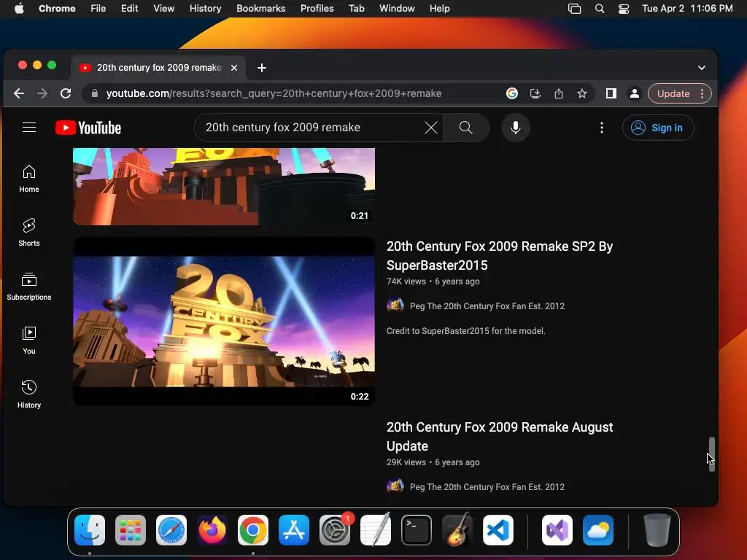
Task: Open Spotlight search in the menu bar
Action: (x=600, y=9)
